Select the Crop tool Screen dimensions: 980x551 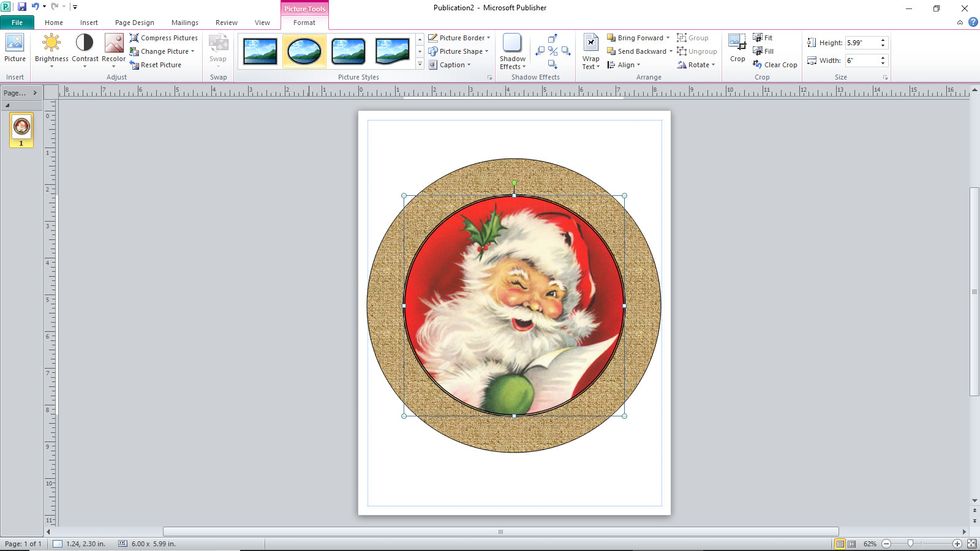(738, 49)
